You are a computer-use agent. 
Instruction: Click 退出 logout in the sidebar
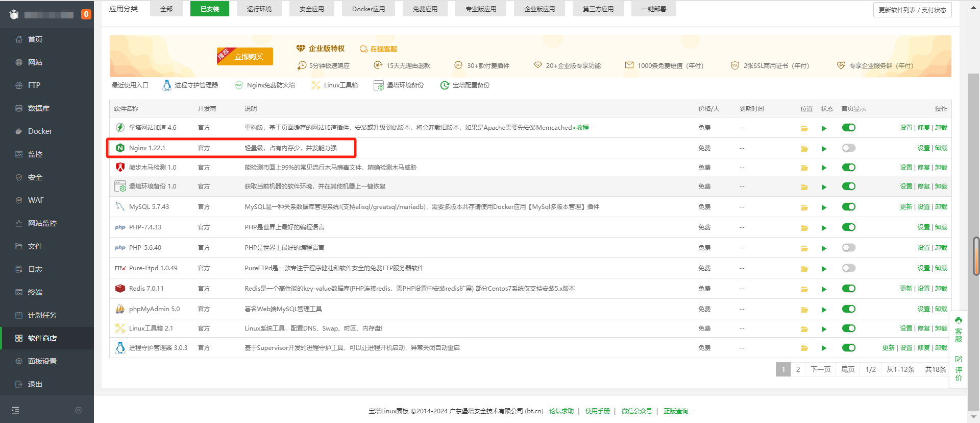(x=47, y=384)
